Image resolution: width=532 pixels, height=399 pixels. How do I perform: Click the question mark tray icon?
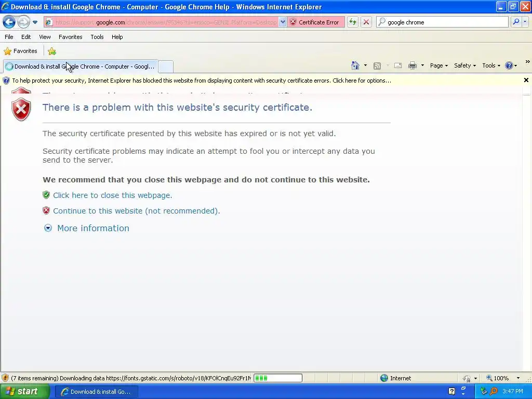tap(451, 391)
